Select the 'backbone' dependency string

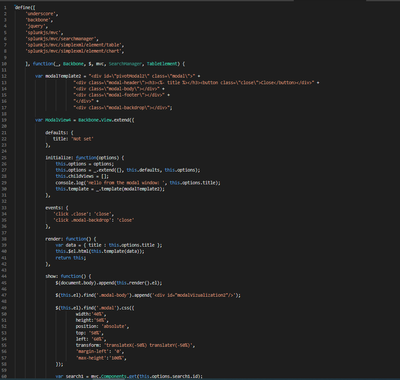point(39,20)
